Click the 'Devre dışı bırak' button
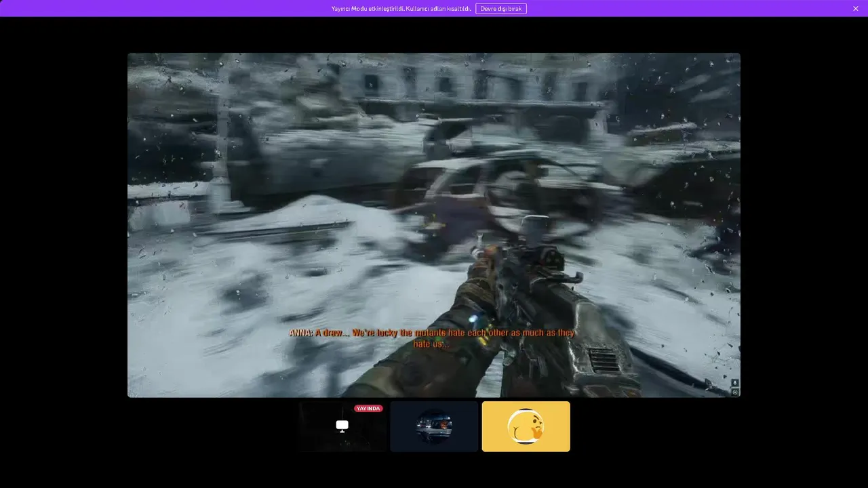The width and height of the screenshot is (868, 488). pyautogui.click(x=501, y=8)
